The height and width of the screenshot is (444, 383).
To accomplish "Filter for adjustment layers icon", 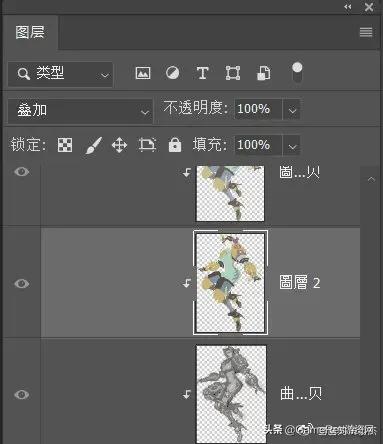I will [172, 73].
